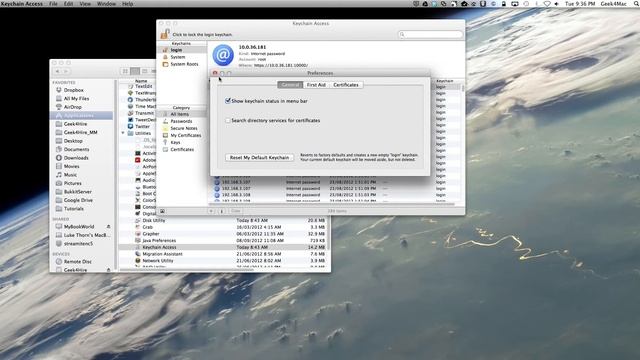Click Finder forward navigation arrow
This screenshot has height=360, width=640.
66,71
